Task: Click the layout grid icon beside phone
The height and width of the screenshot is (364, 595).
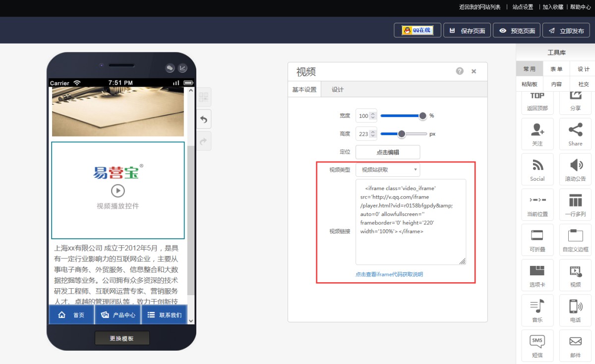Action: tap(204, 97)
